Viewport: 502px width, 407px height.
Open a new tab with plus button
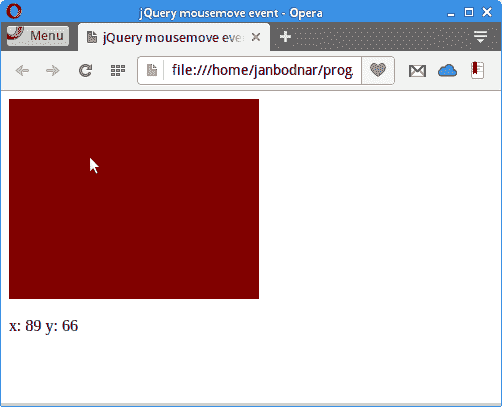[285, 37]
